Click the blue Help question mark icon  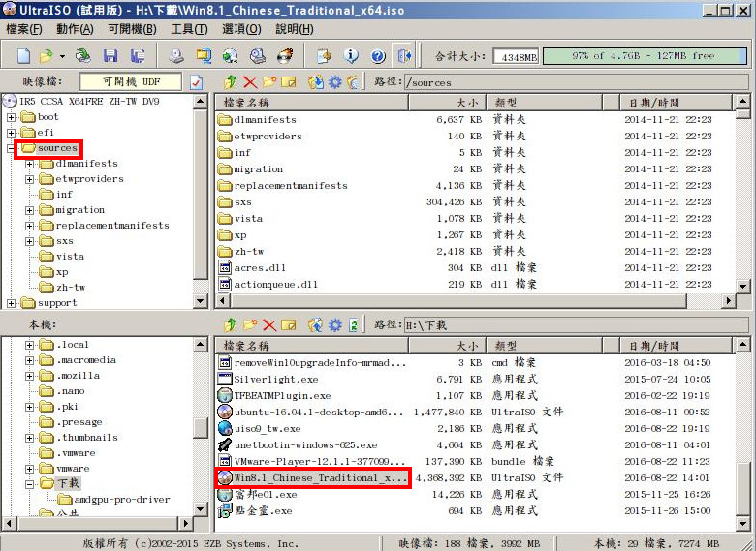click(378, 56)
